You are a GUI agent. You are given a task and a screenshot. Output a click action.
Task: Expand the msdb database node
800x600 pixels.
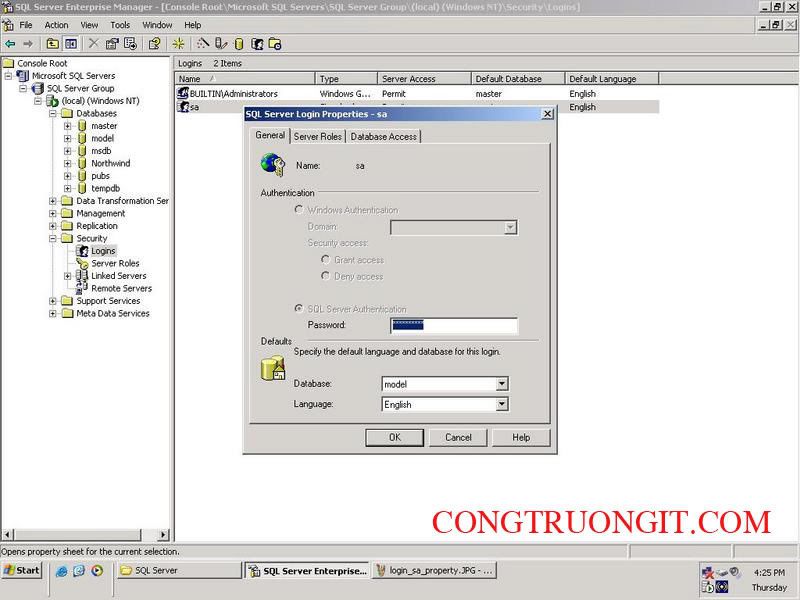(67, 151)
